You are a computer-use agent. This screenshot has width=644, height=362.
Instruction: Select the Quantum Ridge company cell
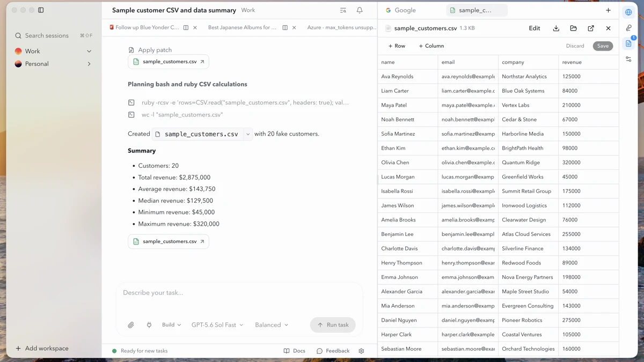tap(529, 162)
